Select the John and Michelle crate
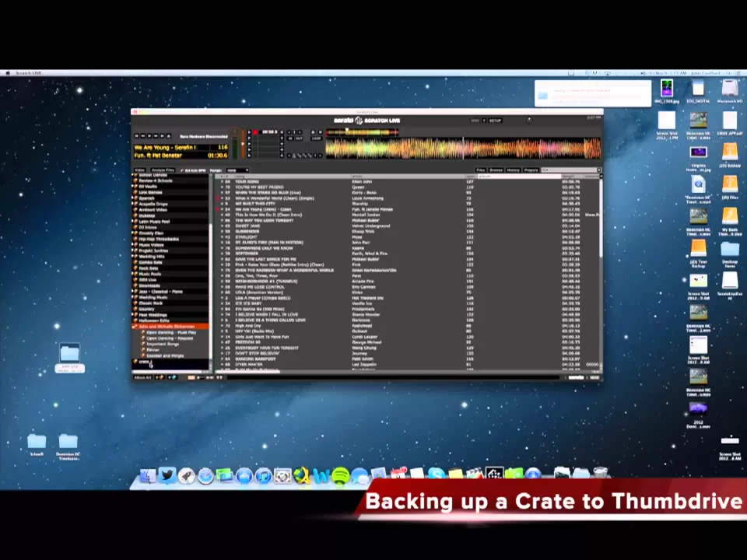This screenshot has width=747, height=560. click(170, 326)
